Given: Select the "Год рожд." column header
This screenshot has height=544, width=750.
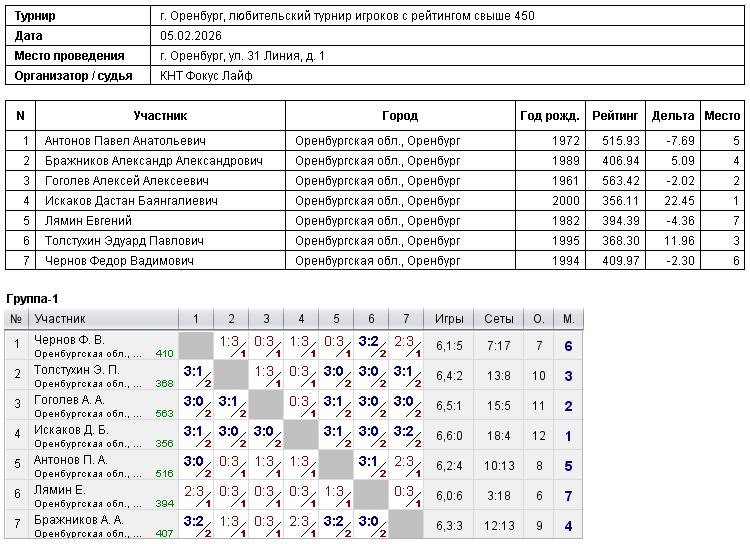Looking at the screenshot, I should click(x=549, y=116).
